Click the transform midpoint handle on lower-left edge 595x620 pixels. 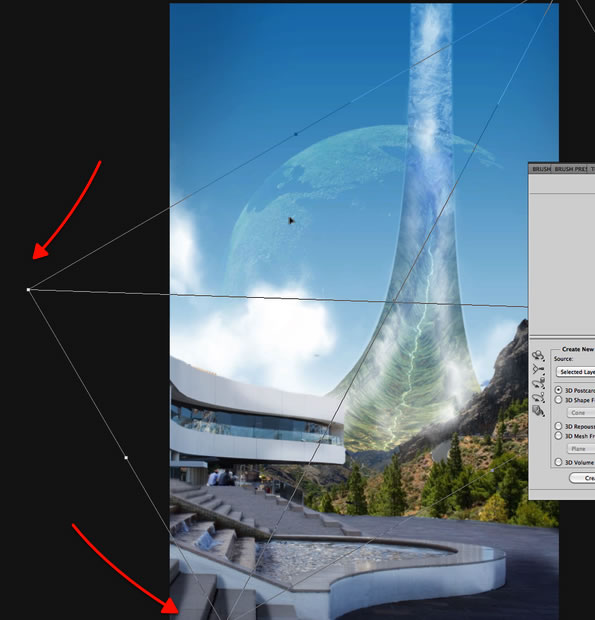point(126,458)
